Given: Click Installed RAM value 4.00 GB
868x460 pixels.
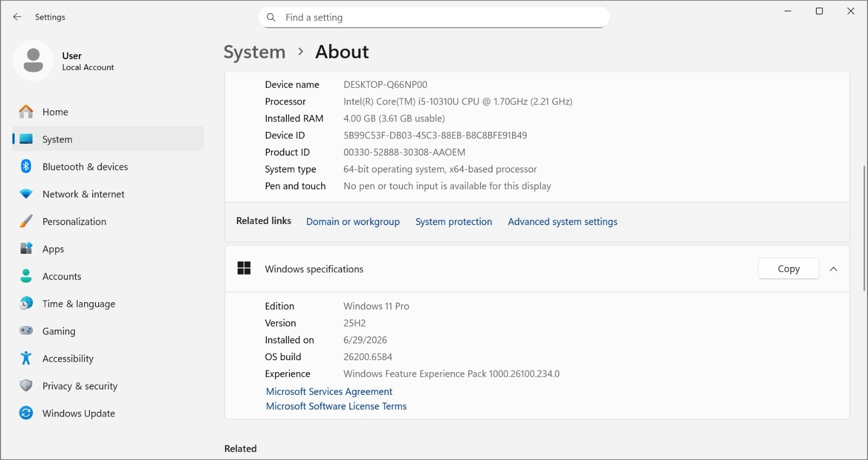Looking at the screenshot, I should click(394, 118).
